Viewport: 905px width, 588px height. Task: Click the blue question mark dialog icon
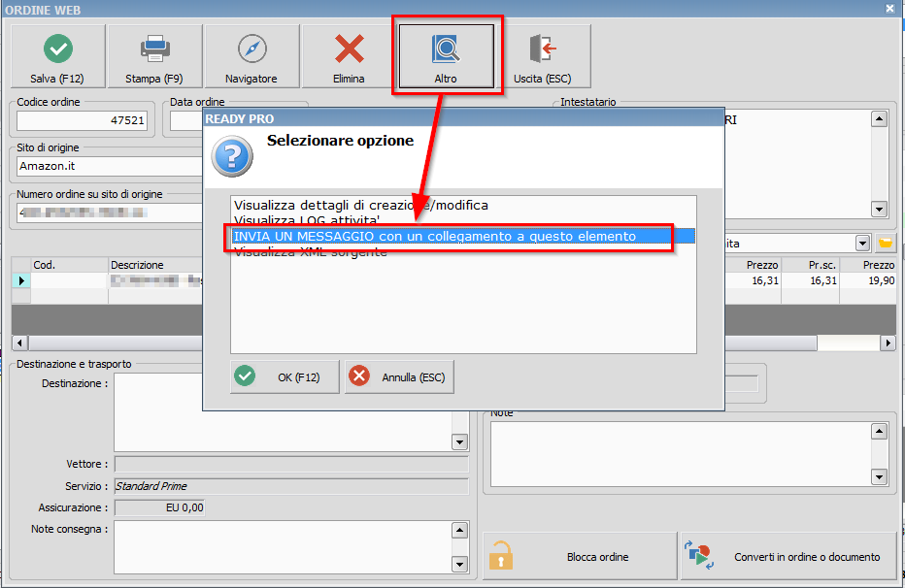(x=232, y=156)
